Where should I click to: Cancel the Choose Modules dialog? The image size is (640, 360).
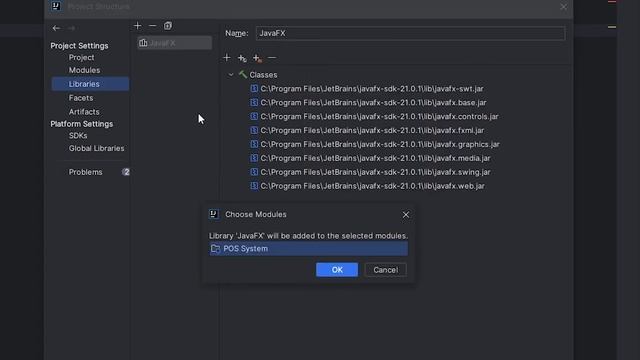click(x=385, y=270)
